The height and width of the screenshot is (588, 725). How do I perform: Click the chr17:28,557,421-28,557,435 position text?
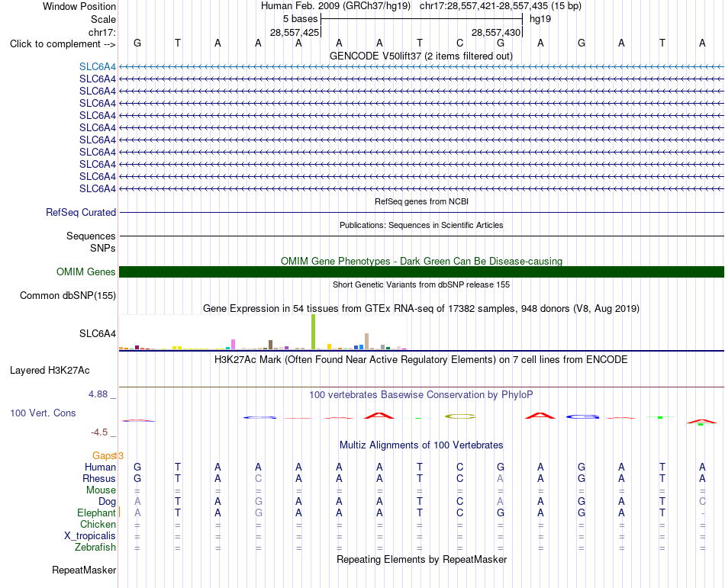pyautogui.click(x=484, y=6)
